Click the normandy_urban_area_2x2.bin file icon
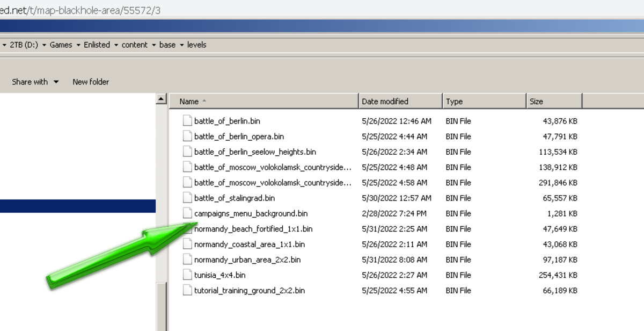The height and width of the screenshot is (331, 644). (187, 260)
